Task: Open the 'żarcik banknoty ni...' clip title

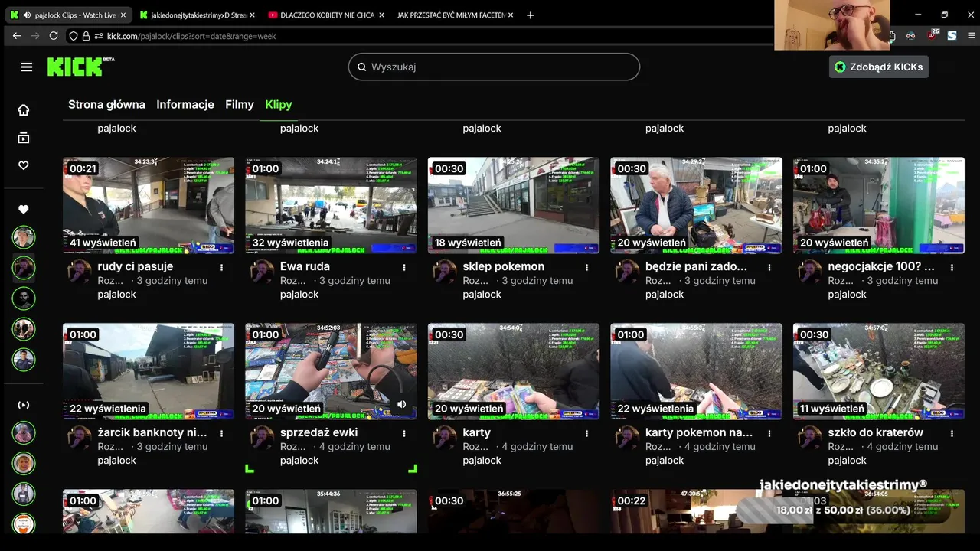Action: 152,432
